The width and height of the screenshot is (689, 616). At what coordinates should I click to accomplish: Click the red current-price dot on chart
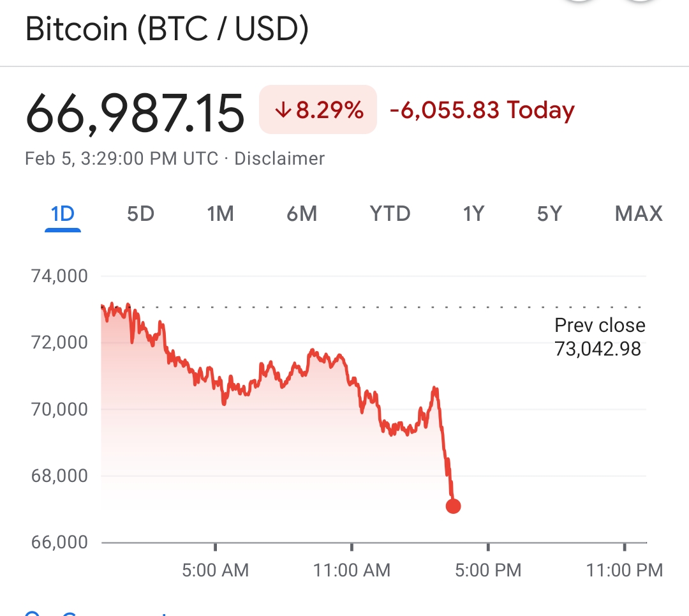[x=453, y=506]
